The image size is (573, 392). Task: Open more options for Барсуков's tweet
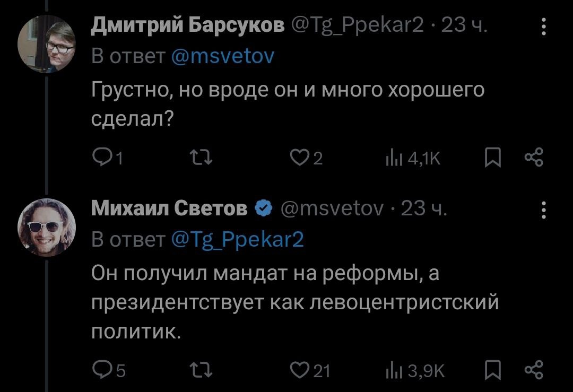543,25
